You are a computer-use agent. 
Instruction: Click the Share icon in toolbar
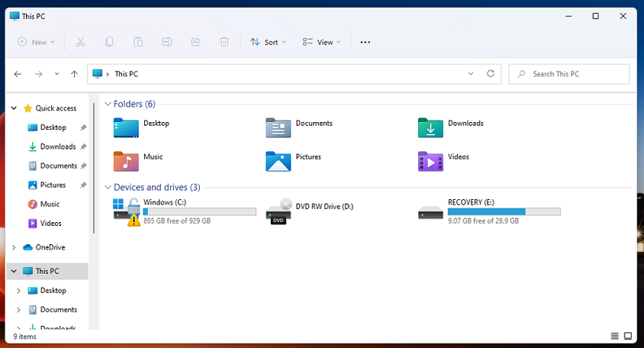coord(195,42)
